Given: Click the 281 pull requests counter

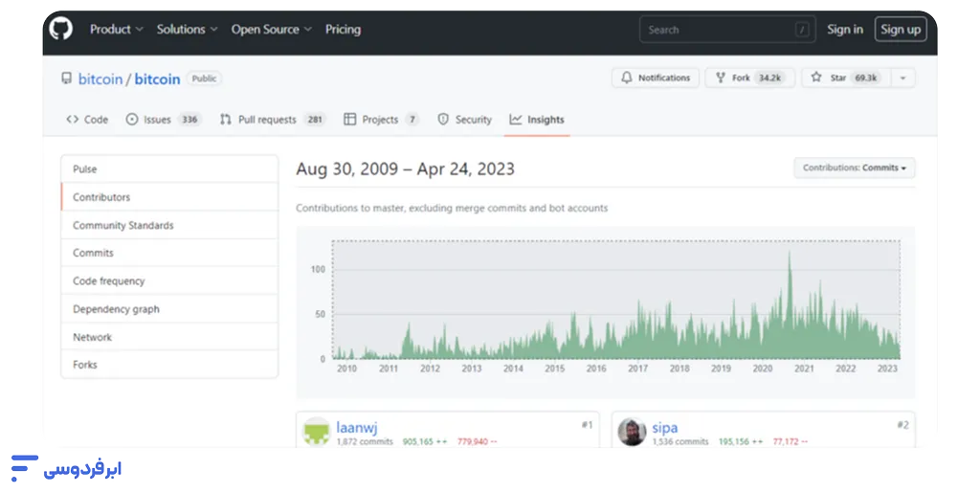Looking at the screenshot, I should [x=315, y=120].
